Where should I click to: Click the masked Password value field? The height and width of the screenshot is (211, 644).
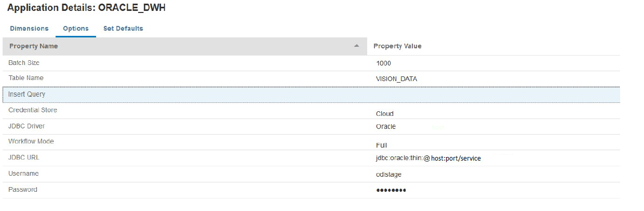391,190
